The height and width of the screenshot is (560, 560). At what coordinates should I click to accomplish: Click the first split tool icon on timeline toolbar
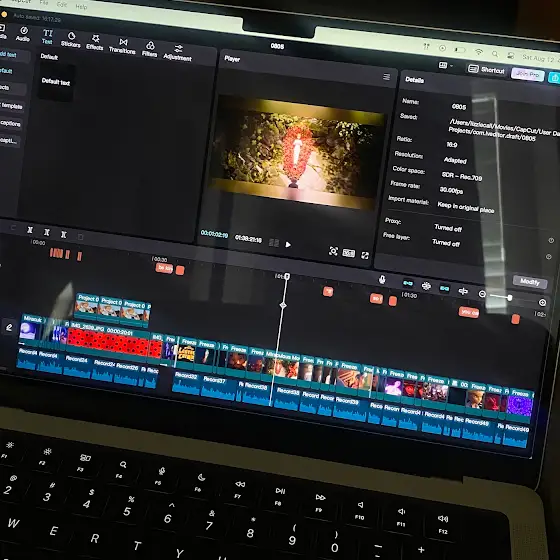pyautogui.click(x=30, y=230)
